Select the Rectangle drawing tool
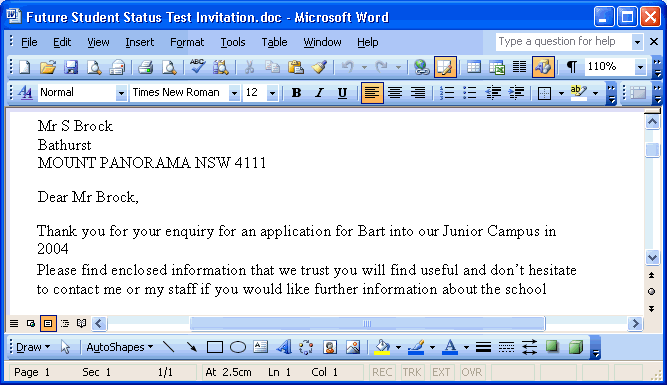Viewport: 667px width, 385px height. 215,347
